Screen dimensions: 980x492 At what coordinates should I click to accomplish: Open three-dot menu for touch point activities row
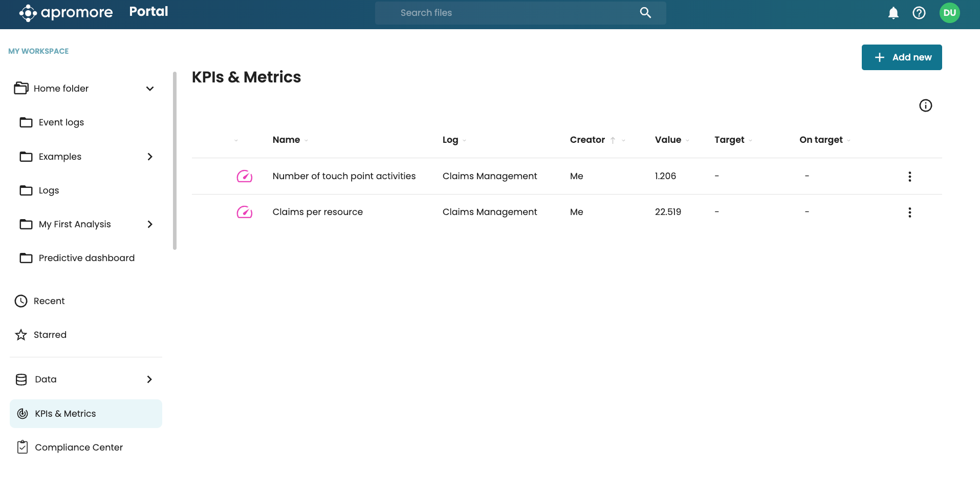[909, 177]
